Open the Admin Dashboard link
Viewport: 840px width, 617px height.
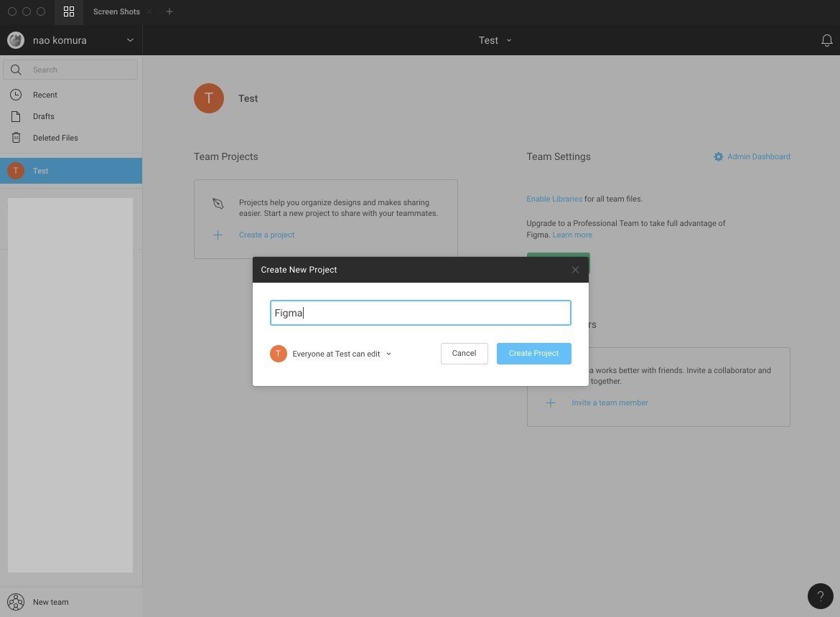pos(758,156)
